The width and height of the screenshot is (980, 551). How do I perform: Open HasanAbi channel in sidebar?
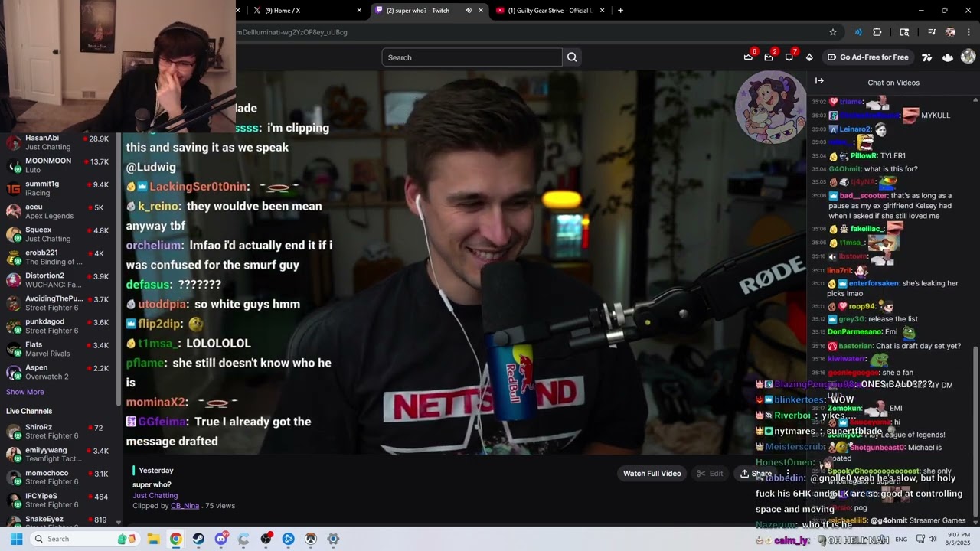[x=59, y=142]
